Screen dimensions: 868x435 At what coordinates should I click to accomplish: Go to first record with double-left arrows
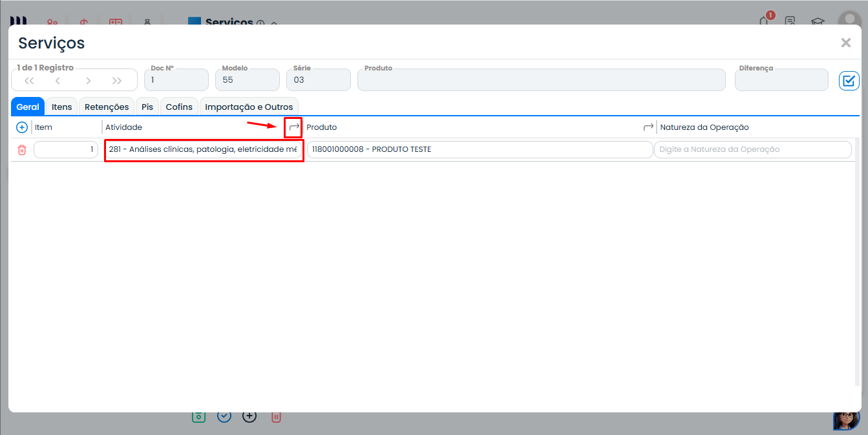point(29,81)
